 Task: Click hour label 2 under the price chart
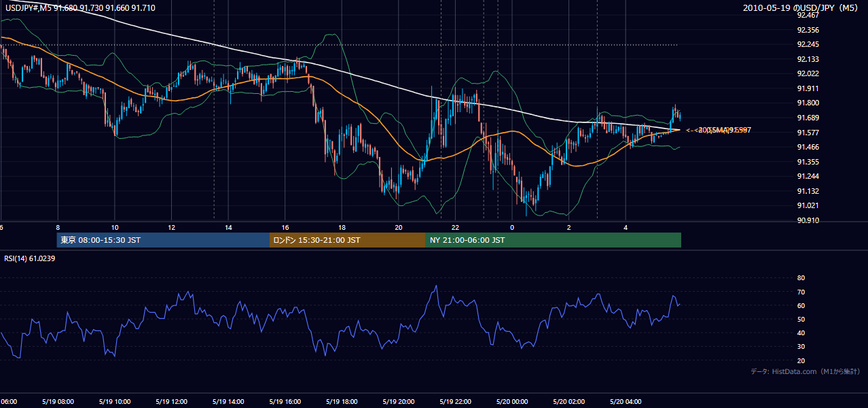[x=569, y=228]
